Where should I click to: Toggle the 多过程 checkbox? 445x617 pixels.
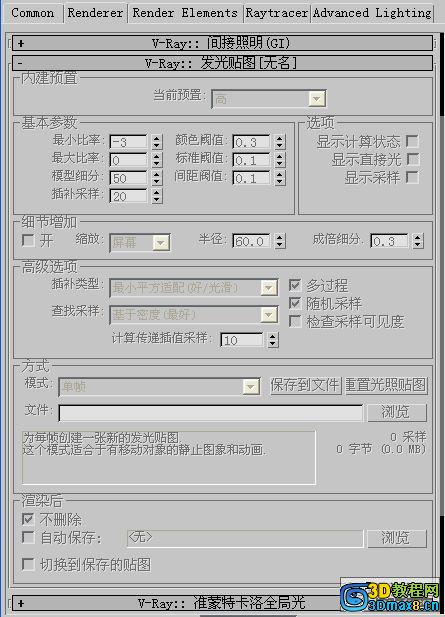(x=295, y=285)
